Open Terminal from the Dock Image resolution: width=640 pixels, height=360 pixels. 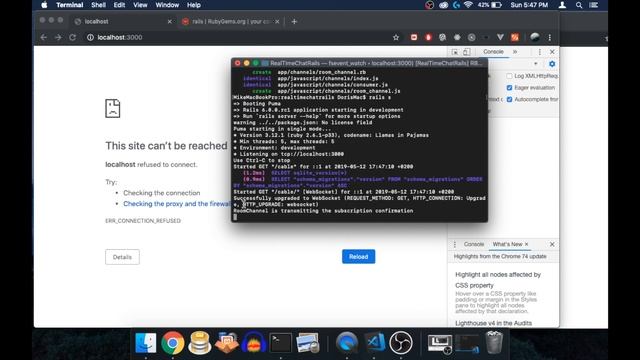281,342
